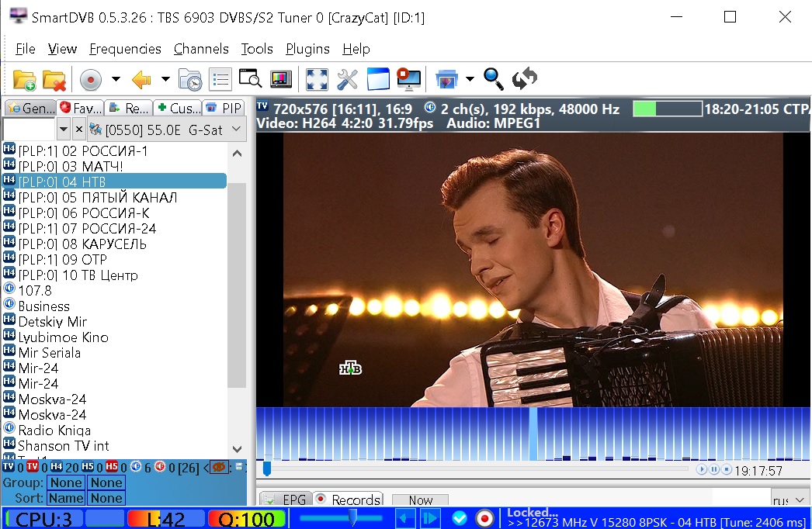
Task: Click the blue window icon in toolbar
Action: (x=378, y=79)
